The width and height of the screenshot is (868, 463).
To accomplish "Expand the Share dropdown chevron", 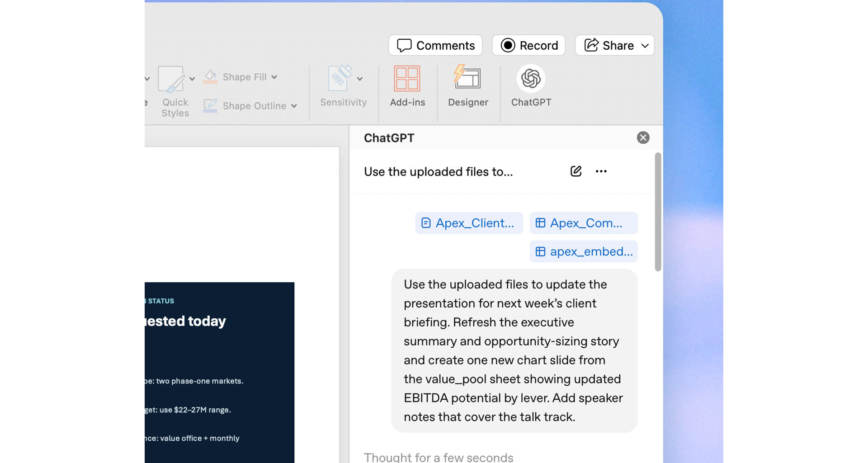I will 645,46.
